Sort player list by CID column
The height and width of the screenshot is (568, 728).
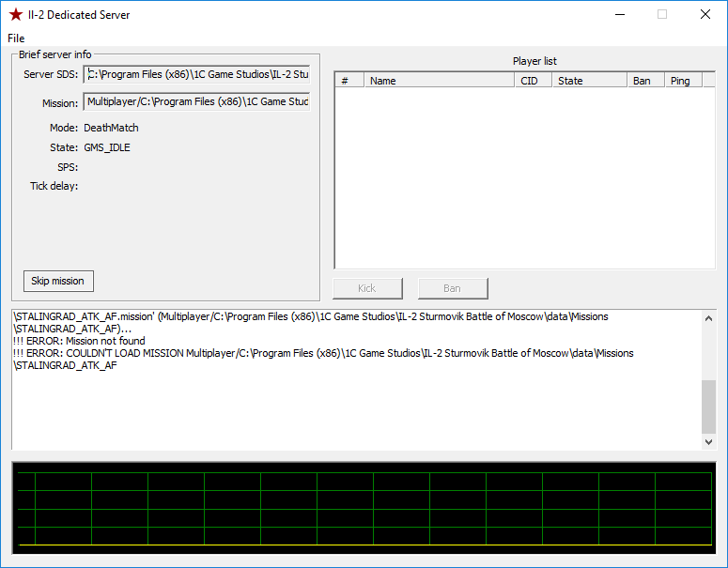point(534,81)
